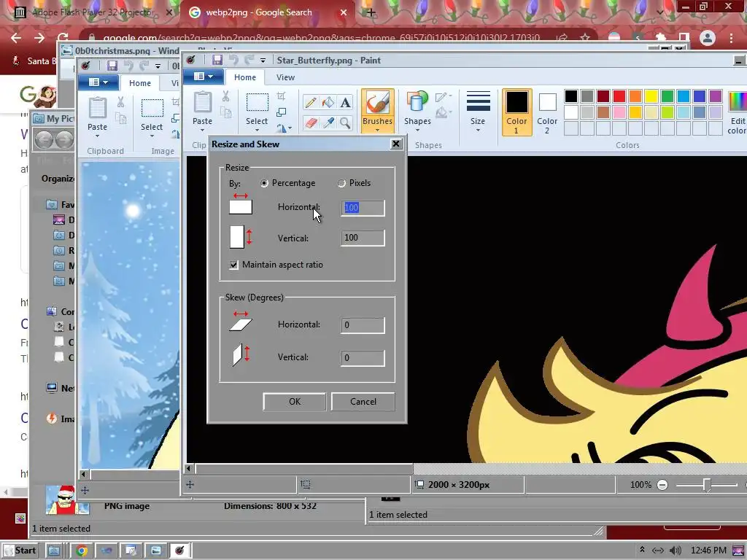Open the Shapes gallery icon
The width and height of the screenshot is (747, 560).
(417, 102)
